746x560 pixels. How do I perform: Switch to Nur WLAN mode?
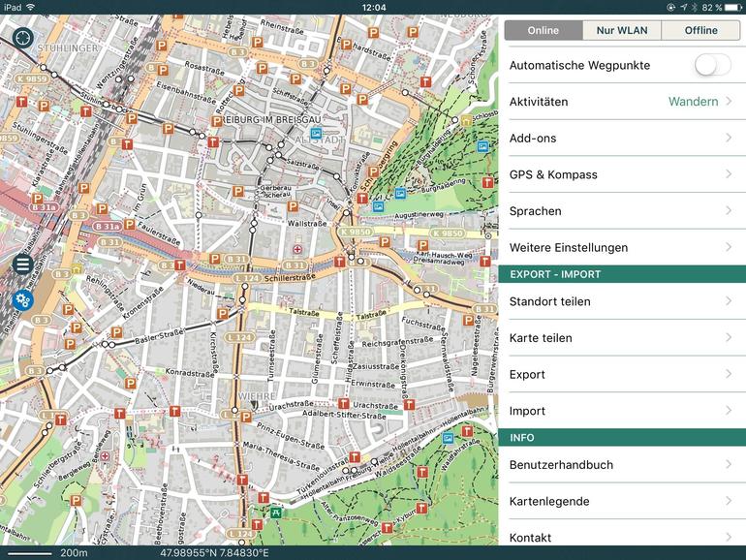click(622, 30)
